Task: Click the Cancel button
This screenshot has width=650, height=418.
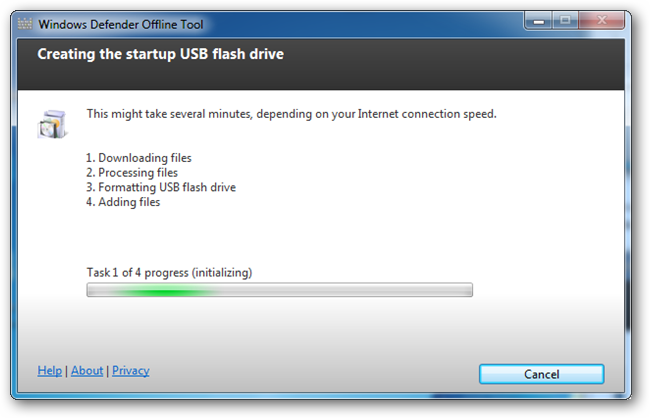Action: click(541, 374)
